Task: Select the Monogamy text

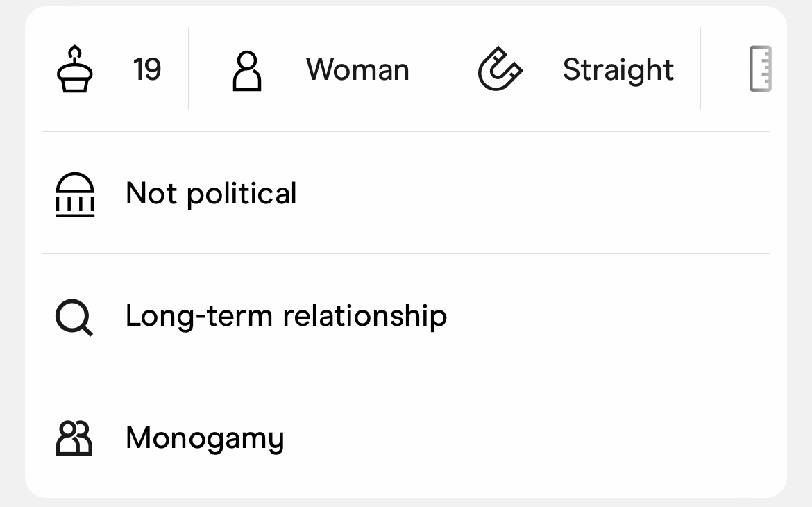Action: pos(205,438)
